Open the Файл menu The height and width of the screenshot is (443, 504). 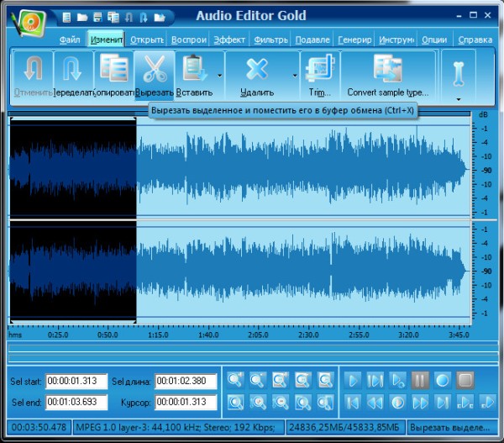click(70, 40)
